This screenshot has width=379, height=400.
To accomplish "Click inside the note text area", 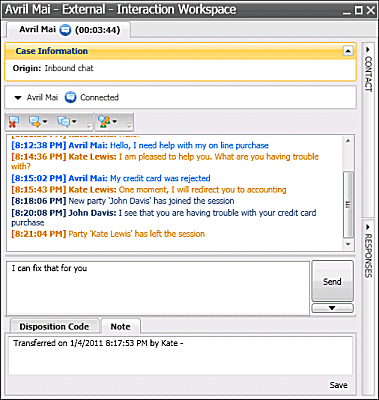I will (180, 355).
